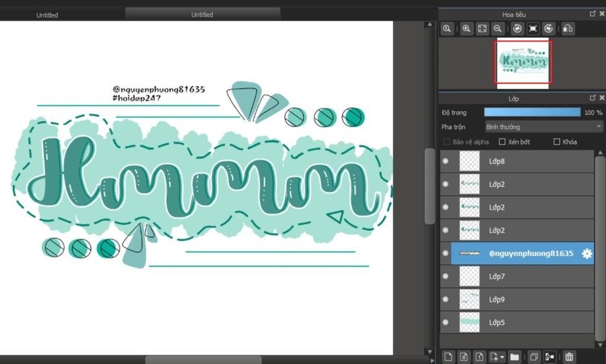Toggle visibility of @nguyenphuong81635 layer
Screen dimensions: 606x364
[x=446, y=253]
